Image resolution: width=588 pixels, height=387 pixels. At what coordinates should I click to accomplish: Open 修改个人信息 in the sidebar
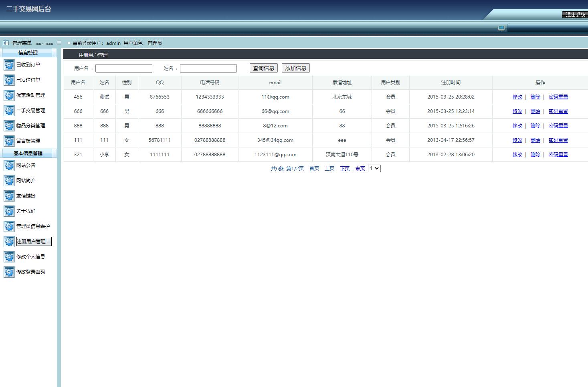pos(30,256)
